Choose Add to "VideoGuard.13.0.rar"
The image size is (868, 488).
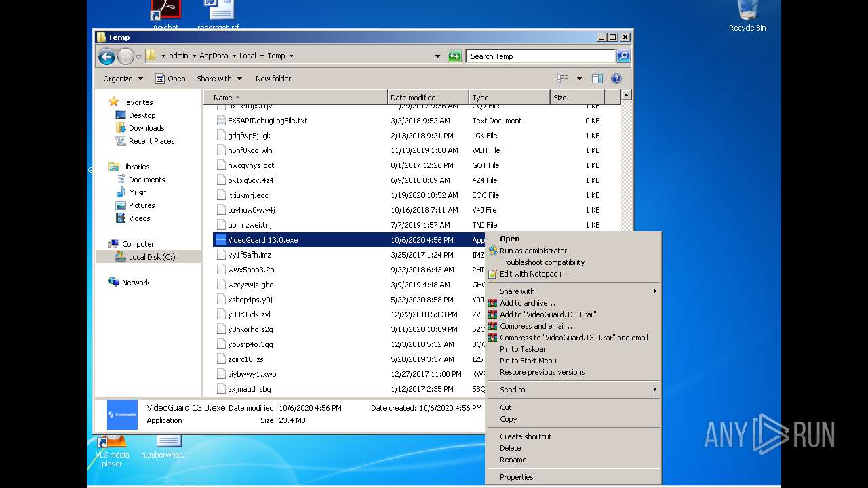(x=574, y=314)
